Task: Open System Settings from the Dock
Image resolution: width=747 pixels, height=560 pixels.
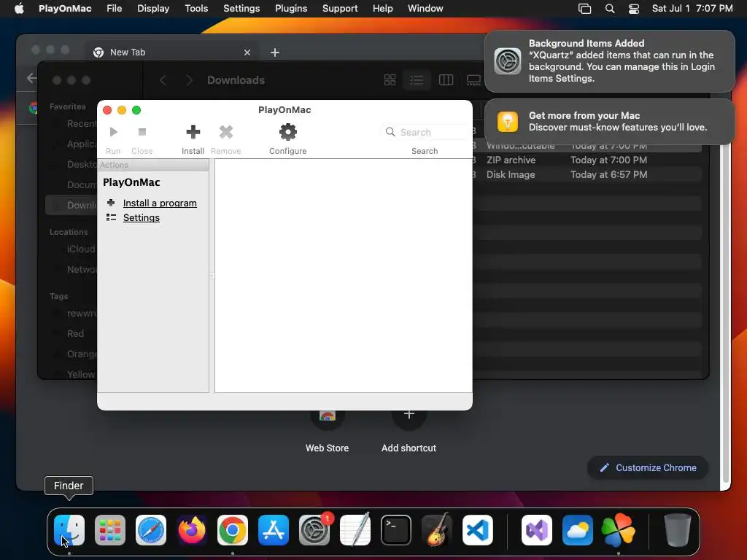Action: click(x=314, y=530)
